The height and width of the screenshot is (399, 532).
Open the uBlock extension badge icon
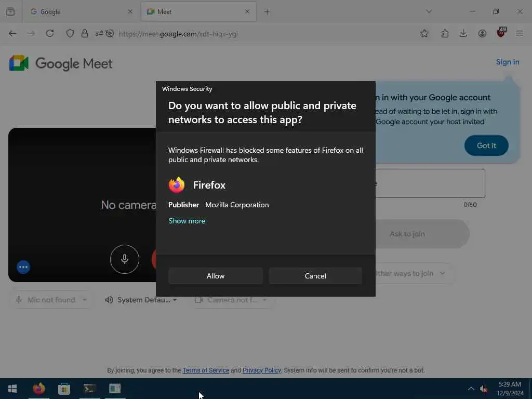501,33
